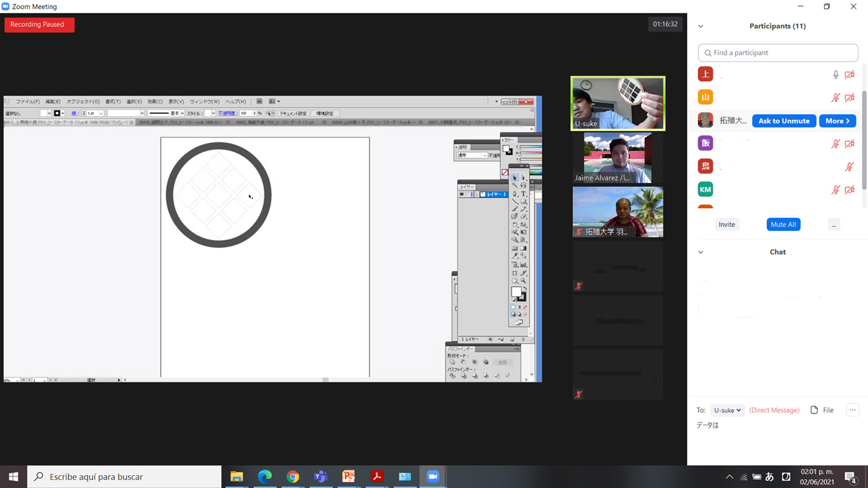Select the Zoom magnifier tool

[524, 280]
